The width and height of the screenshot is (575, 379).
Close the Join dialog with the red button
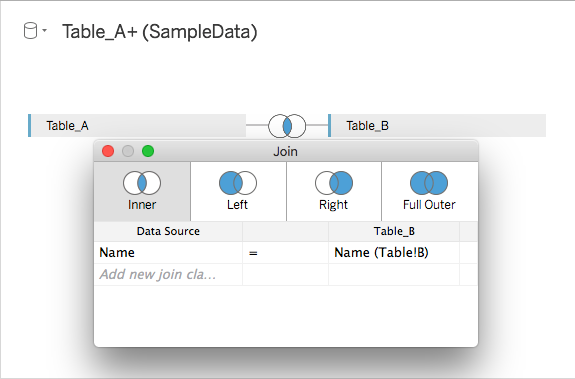point(108,151)
